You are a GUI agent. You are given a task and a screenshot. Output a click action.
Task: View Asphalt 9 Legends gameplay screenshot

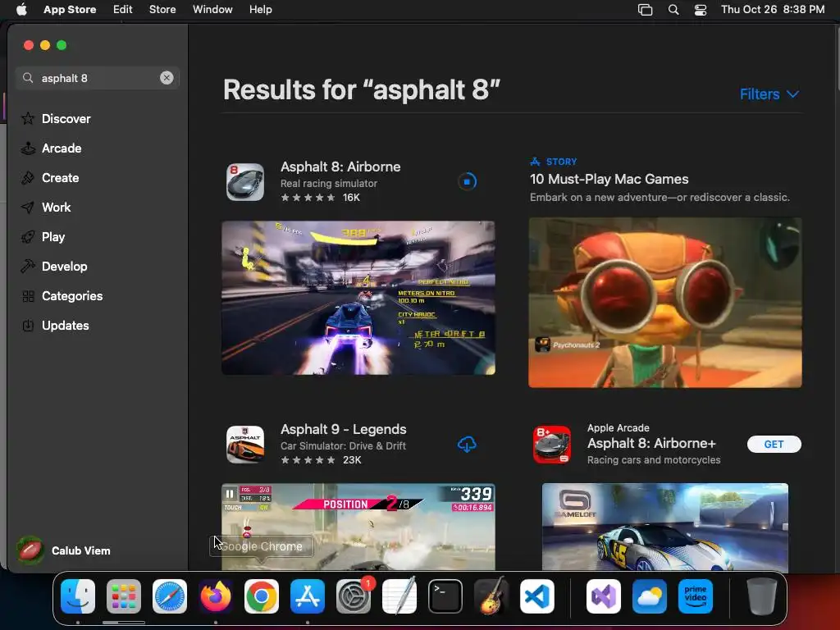tap(358, 527)
